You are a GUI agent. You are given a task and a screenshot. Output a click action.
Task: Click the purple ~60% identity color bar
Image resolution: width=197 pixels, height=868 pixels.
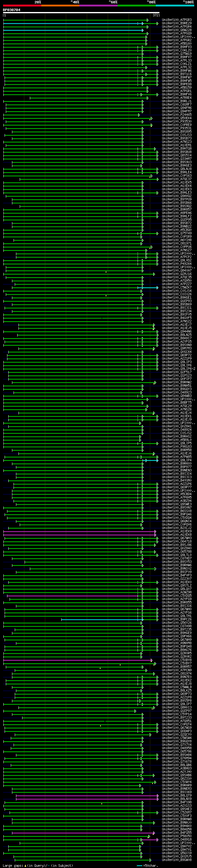tap(99, 6)
